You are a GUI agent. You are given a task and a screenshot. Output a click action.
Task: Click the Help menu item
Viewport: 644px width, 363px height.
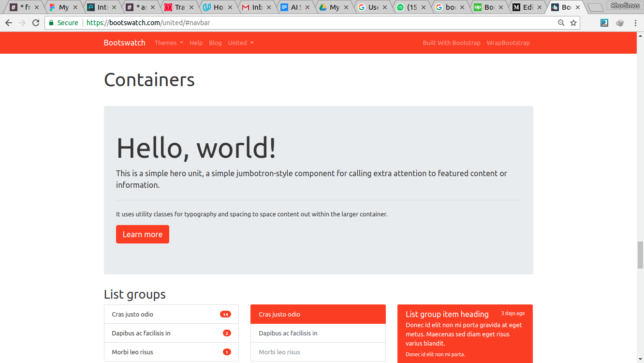point(196,43)
